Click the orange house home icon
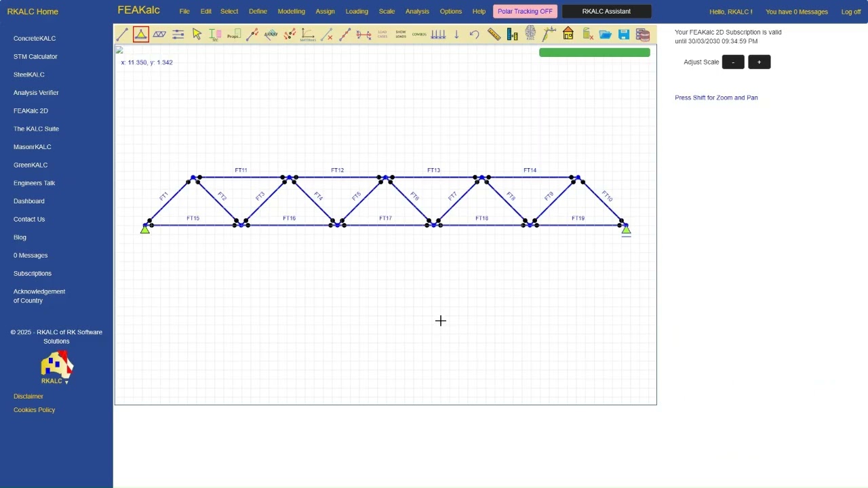868x488 pixels. (x=568, y=34)
